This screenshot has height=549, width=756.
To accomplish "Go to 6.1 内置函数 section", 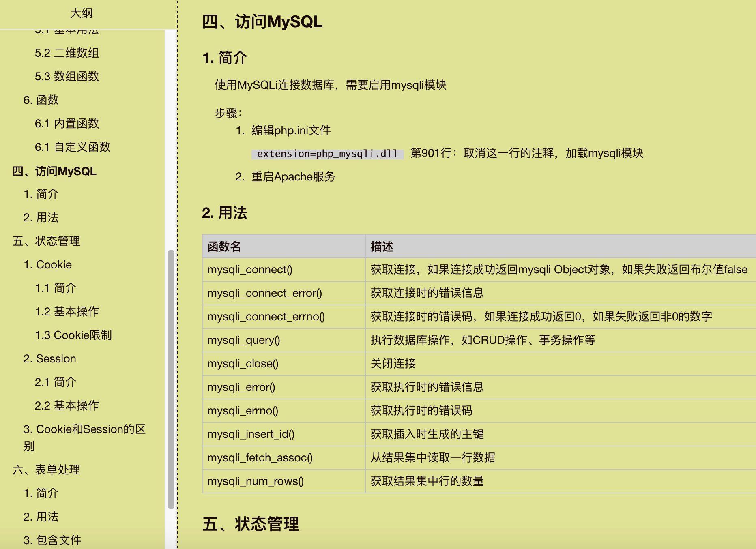I will coord(67,123).
